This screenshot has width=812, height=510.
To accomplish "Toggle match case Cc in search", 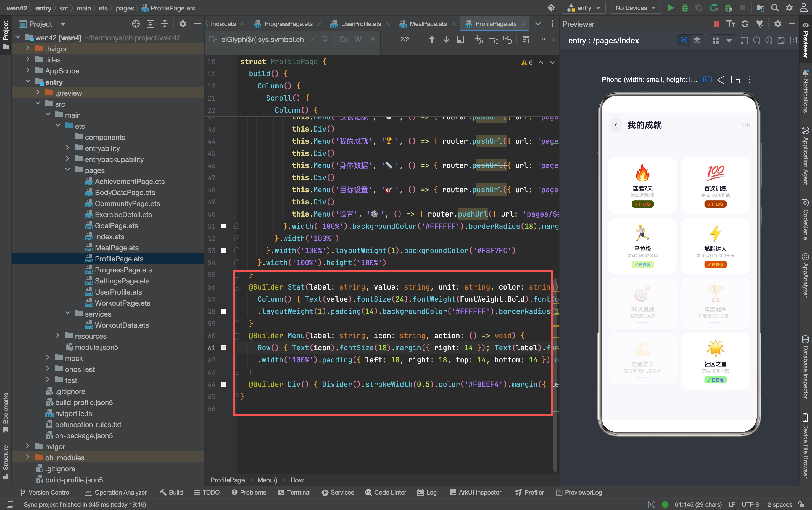I will coord(343,40).
